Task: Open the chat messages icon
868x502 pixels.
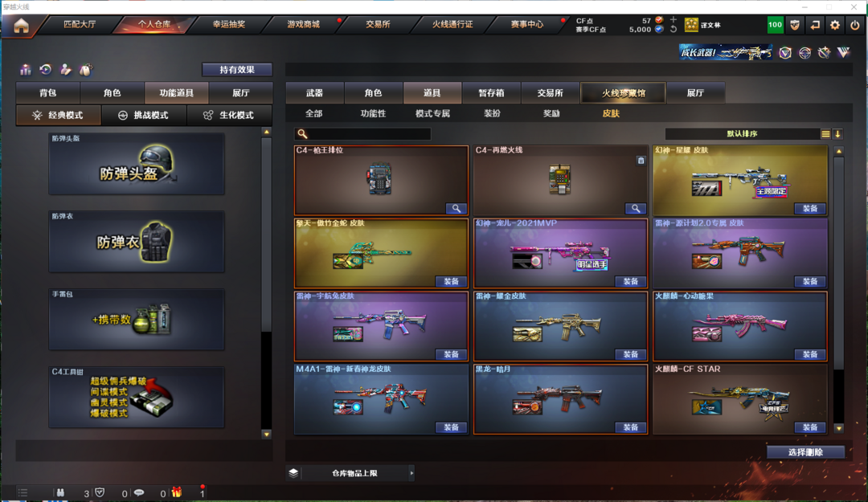Action: tap(139, 492)
